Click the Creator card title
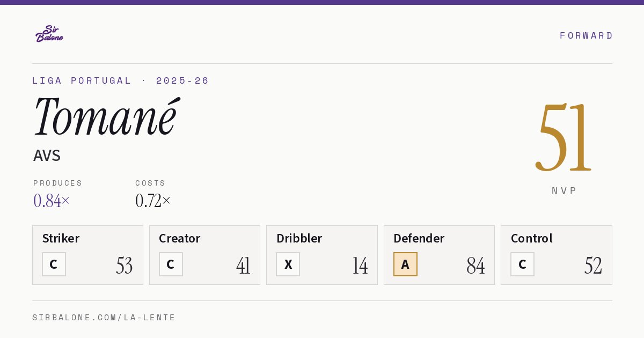 tap(180, 238)
